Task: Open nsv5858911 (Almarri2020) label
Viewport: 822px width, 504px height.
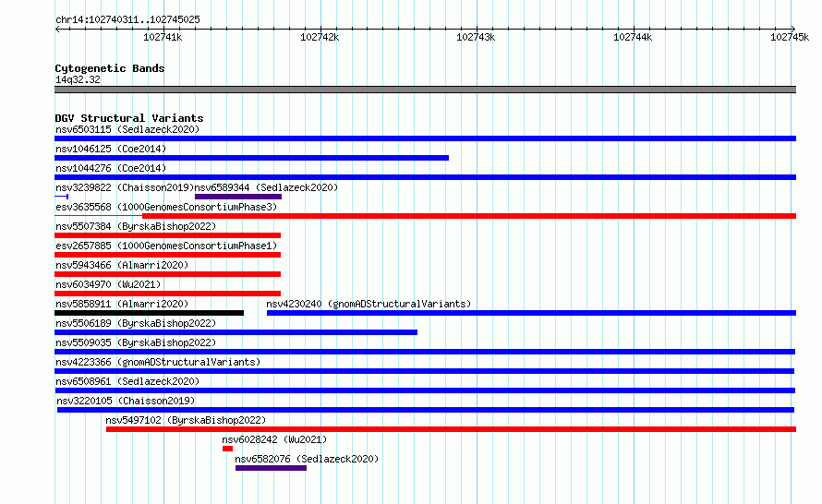Action: point(122,304)
